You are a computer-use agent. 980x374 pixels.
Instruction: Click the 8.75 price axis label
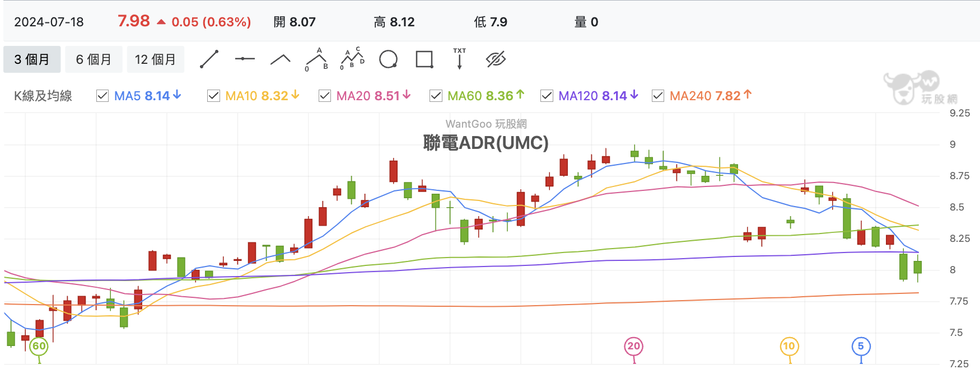(960, 176)
